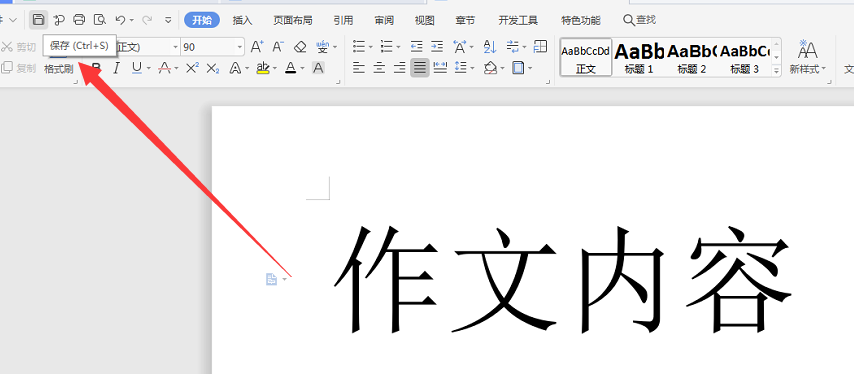Screen dimensions: 854x374
Task: Open the 新样式 dropdown
Action: tap(808, 57)
